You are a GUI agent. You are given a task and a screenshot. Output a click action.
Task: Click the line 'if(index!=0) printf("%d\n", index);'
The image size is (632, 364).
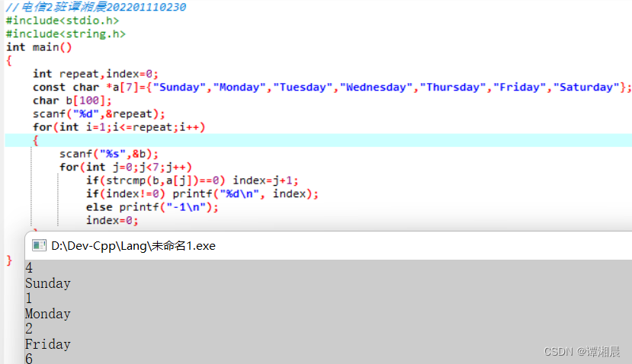click(202, 193)
